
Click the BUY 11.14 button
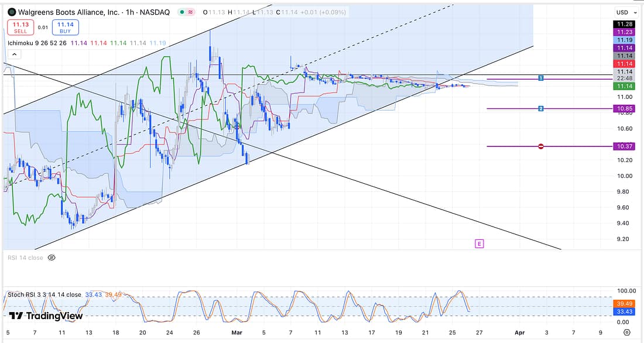tap(66, 28)
